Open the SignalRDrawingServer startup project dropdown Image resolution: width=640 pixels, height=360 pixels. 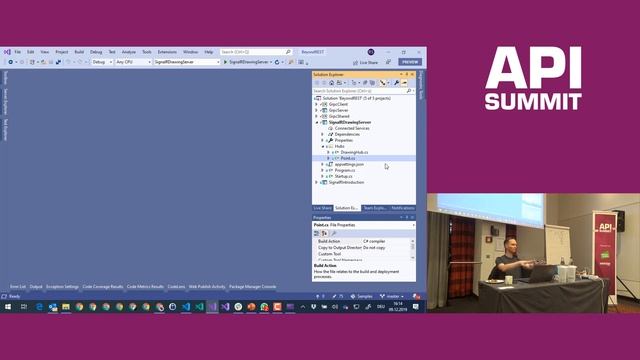187,62
